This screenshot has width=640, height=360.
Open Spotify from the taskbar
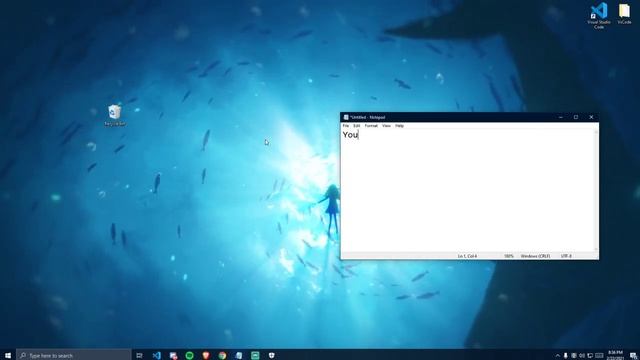189,356
